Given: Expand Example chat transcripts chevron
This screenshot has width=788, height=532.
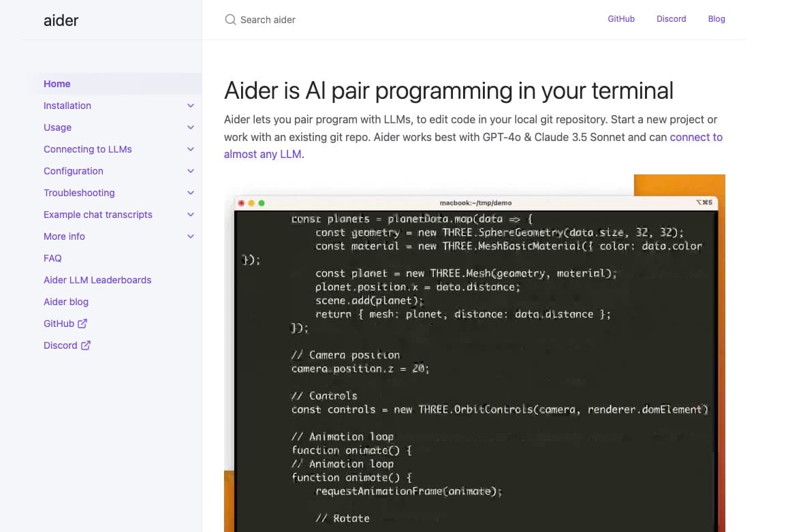Looking at the screenshot, I should (x=191, y=215).
